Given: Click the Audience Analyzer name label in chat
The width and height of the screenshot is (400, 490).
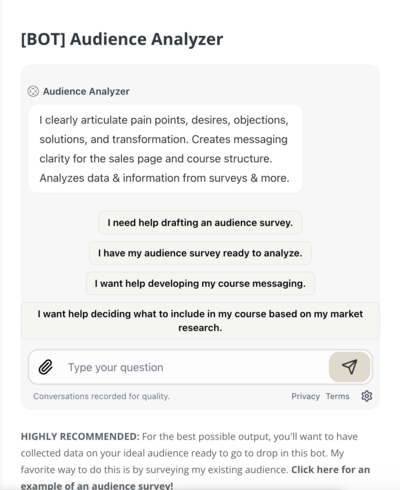Looking at the screenshot, I should (86, 91).
